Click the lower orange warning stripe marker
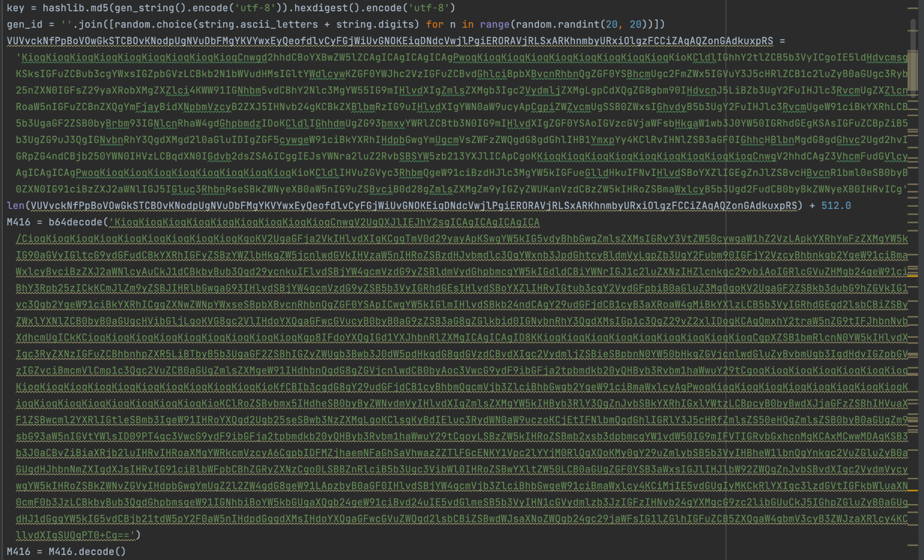The image size is (924, 560). click(x=913, y=490)
